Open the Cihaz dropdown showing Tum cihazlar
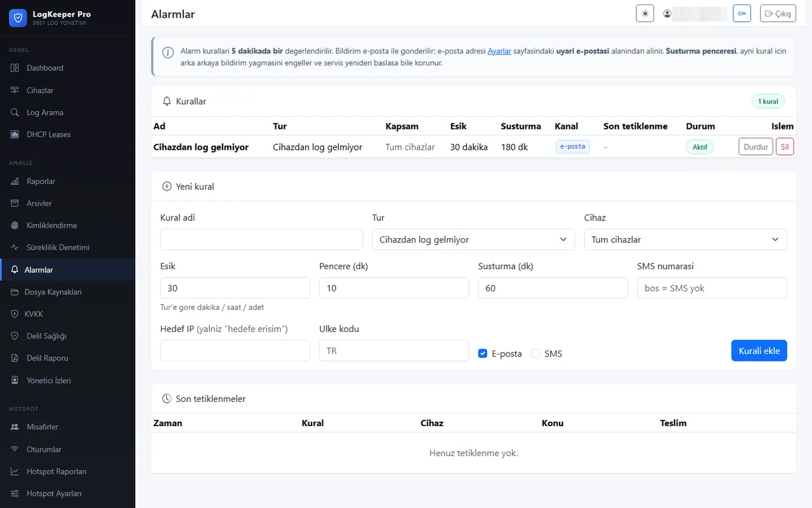This screenshot has width=812, height=508. pos(685,239)
